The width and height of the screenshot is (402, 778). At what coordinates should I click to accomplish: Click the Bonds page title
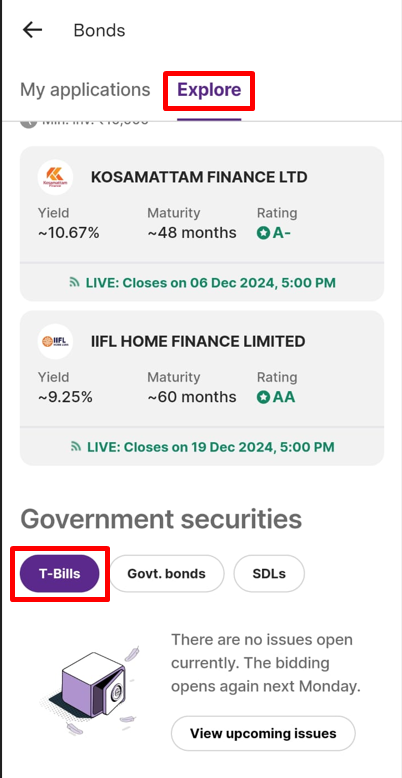[99, 30]
